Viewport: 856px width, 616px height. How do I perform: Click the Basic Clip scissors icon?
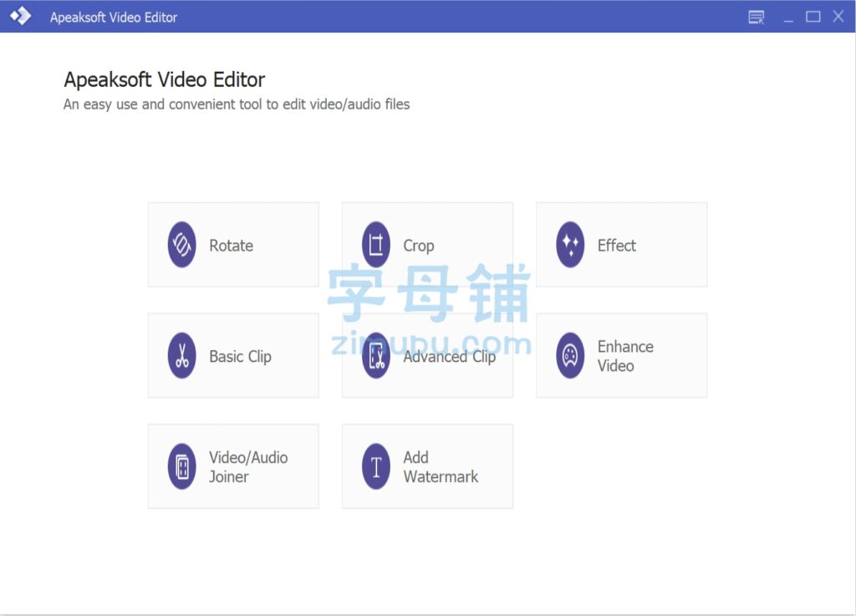181,356
